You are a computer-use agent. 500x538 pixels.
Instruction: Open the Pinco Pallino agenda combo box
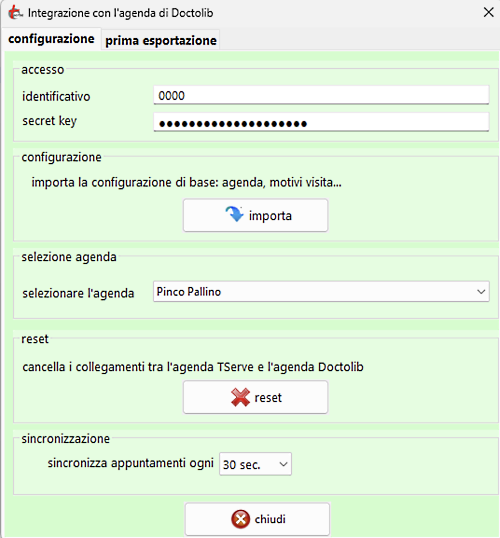click(x=321, y=292)
